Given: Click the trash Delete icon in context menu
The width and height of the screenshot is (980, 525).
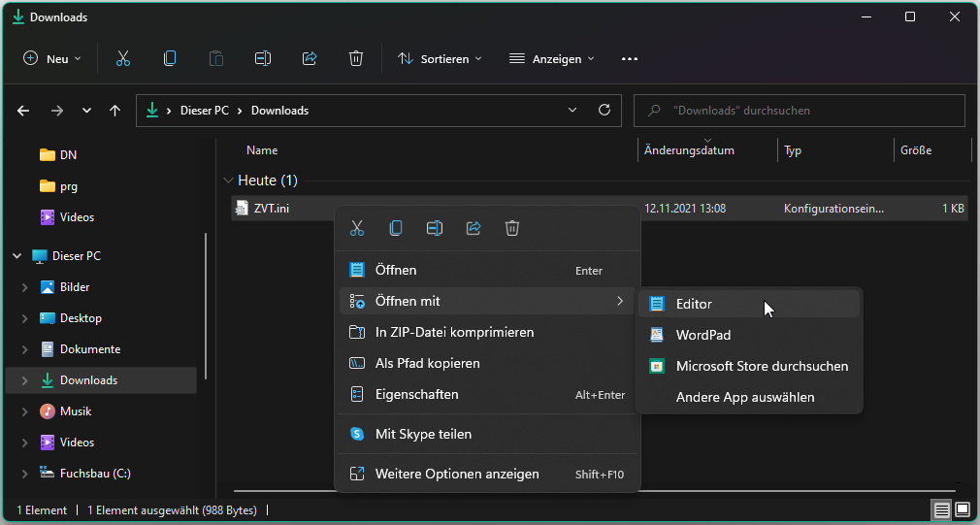Looking at the screenshot, I should pos(512,228).
